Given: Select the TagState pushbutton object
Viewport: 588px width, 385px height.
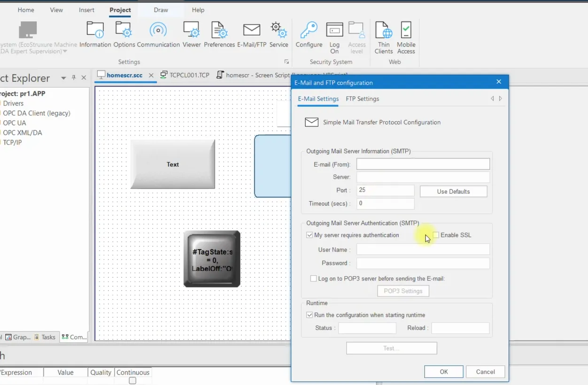Looking at the screenshot, I should click(212, 259).
